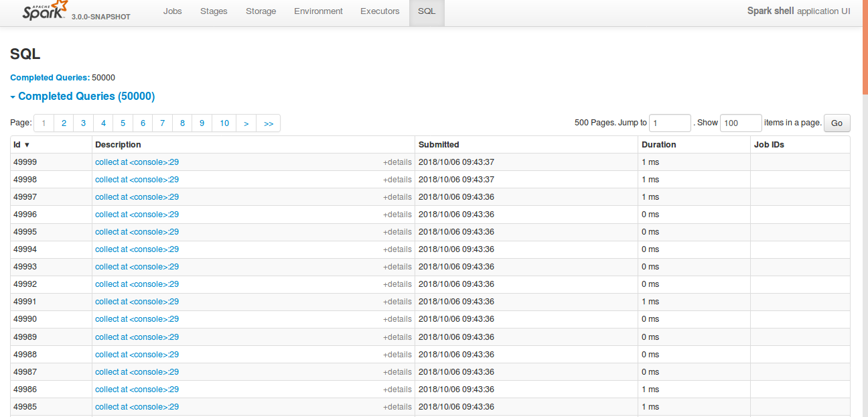
Task: Expand +details for query 49985
Action: coord(397,407)
